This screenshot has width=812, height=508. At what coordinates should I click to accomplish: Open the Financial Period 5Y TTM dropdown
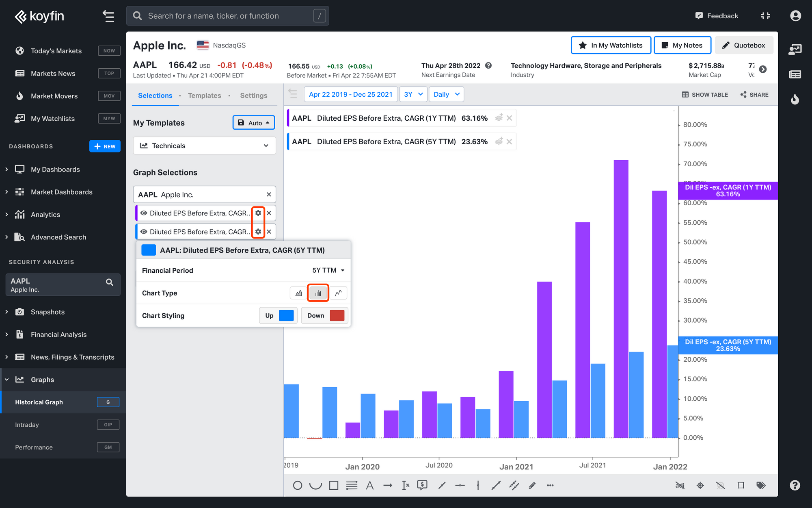pos(328,270)
